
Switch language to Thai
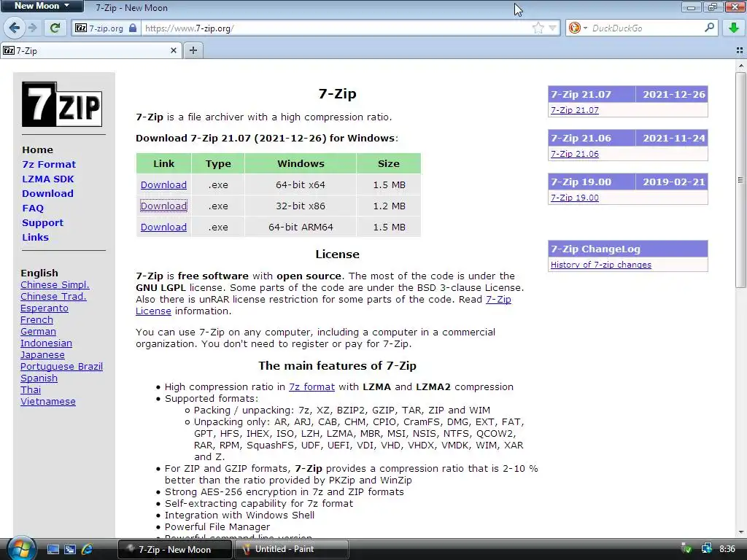31,389
